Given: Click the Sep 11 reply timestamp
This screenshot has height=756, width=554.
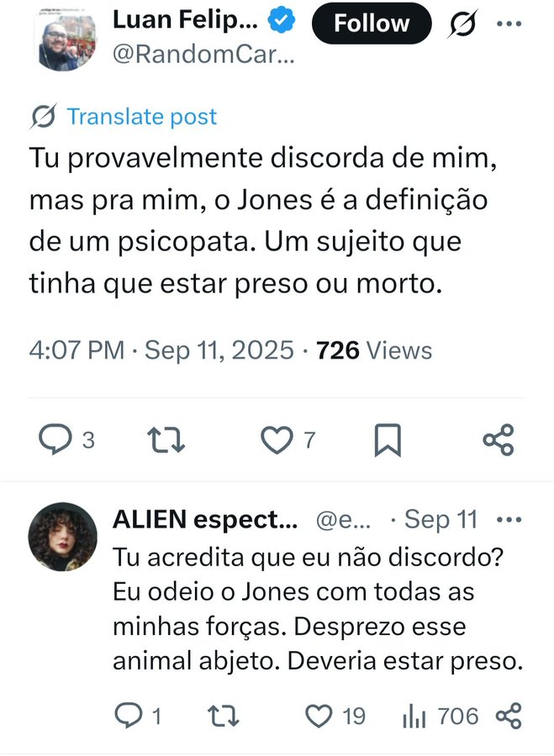Looking at the screenshot, I should pyautogui.click(x=441, y=519).
